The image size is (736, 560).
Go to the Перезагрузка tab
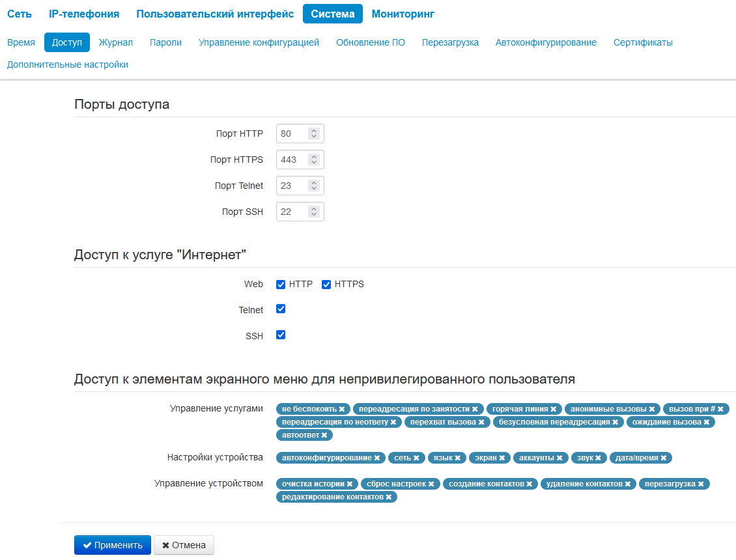tap(450, 42)
